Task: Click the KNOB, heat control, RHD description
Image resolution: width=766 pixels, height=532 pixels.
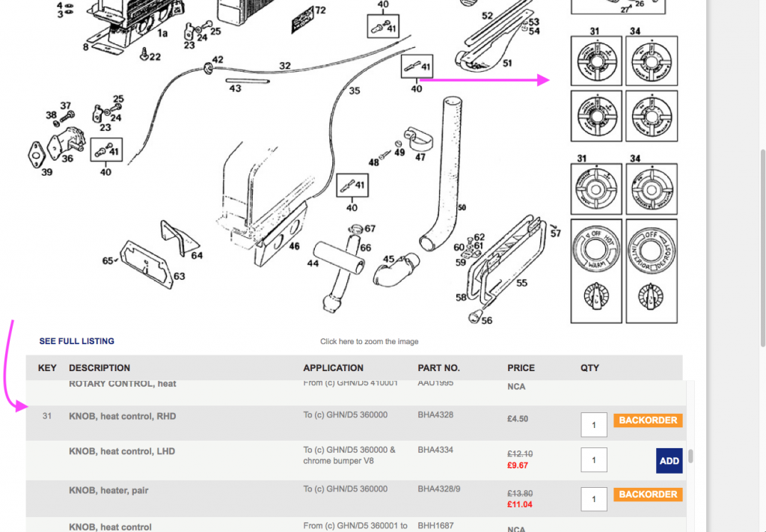Action: 122,416
